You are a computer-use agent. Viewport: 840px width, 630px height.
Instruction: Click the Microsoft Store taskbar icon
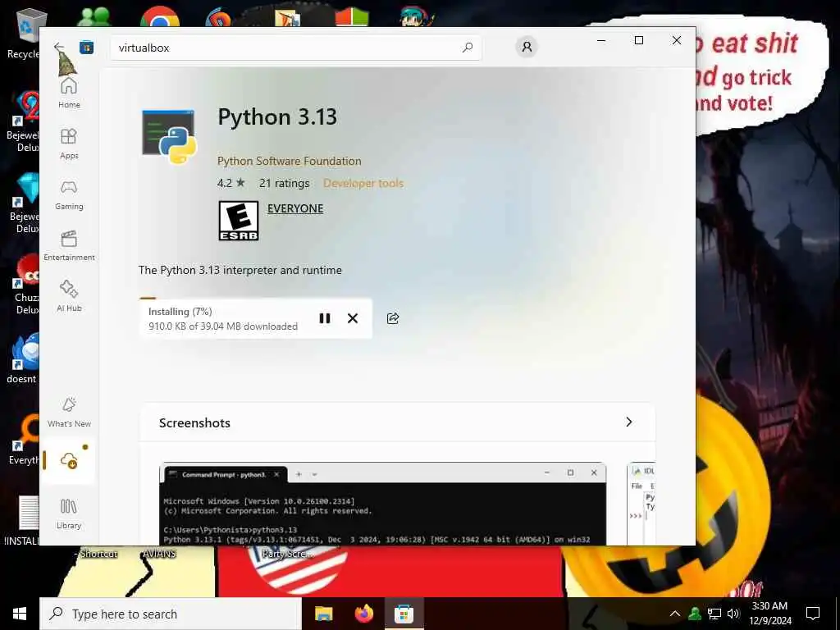point(404,614)
